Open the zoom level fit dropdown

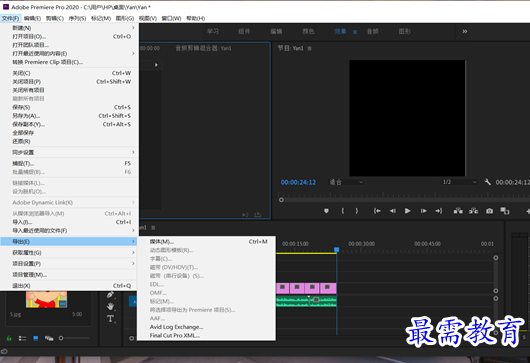coord(346,182)
